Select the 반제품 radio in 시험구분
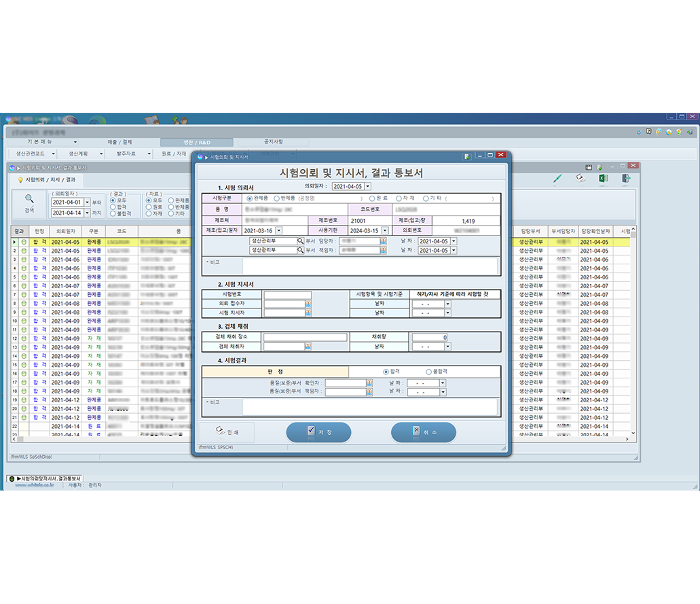Image resolution: width=700 pixels, height=604 pixels. point(276,198)
